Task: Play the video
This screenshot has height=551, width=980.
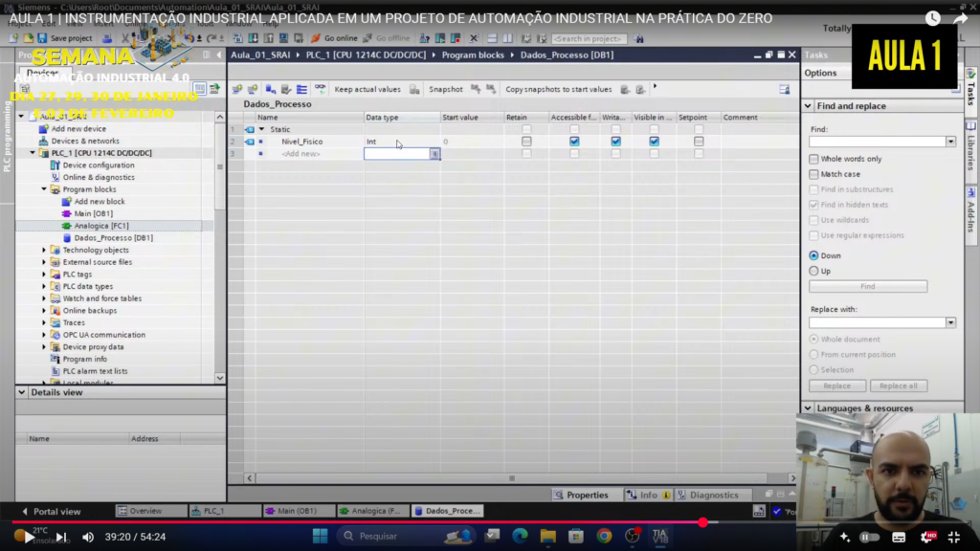Action: coord(28,537)
